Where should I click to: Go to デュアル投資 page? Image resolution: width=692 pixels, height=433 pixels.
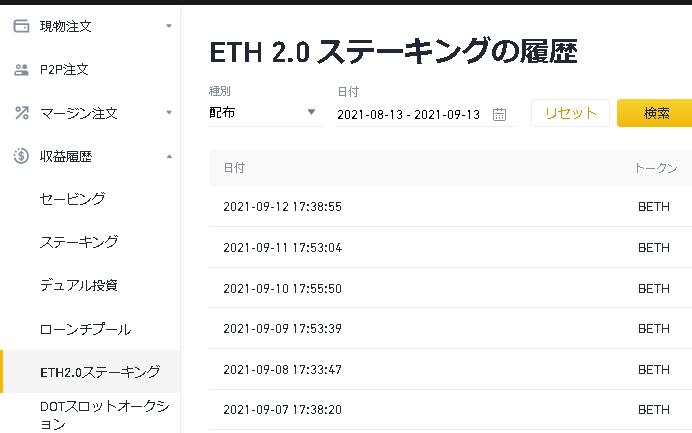coord(79,285)
